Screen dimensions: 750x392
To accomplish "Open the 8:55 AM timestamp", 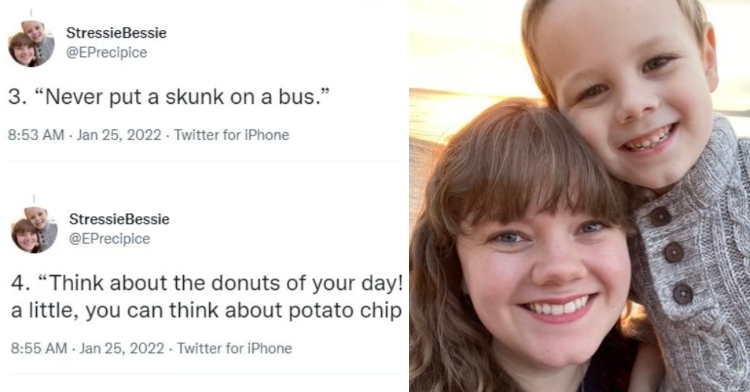I will 39,348.
